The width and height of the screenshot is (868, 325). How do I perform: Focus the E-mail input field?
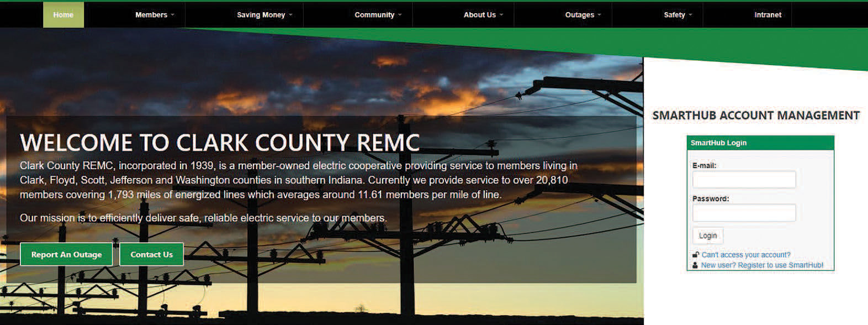coord(744,180)
